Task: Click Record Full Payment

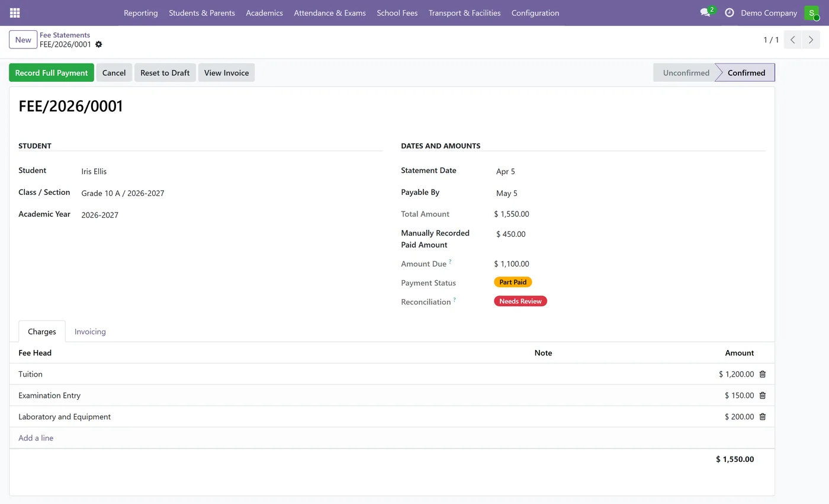Action: (52, 73)
